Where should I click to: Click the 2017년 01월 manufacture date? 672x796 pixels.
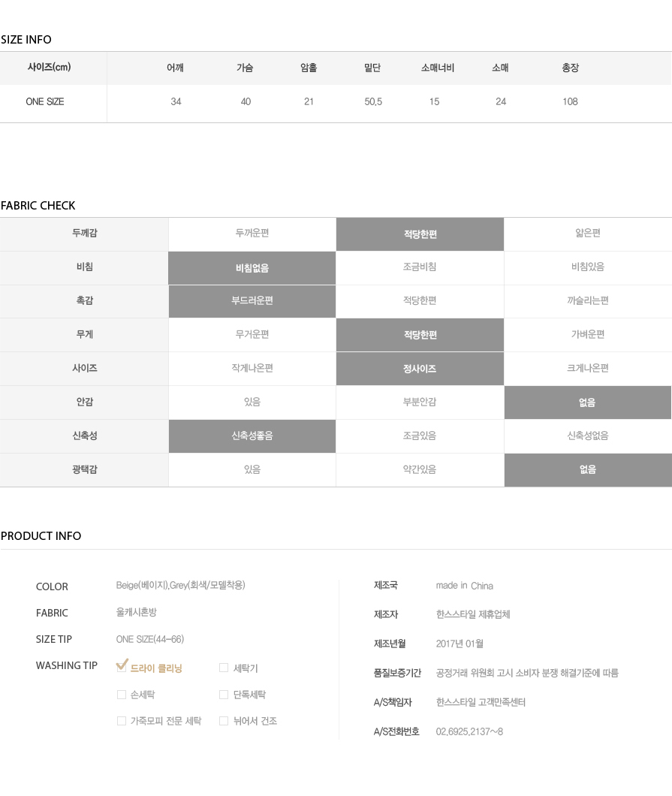tap(460, 644)
